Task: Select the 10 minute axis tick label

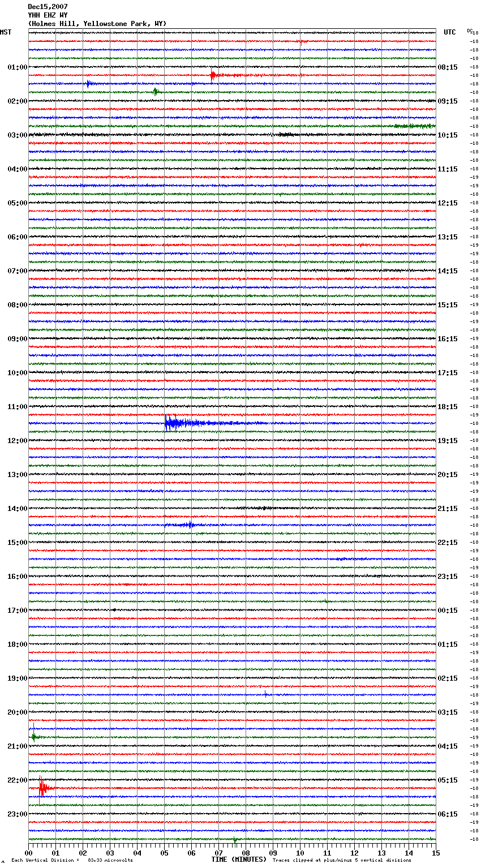Action: click(x=300, y=853)
